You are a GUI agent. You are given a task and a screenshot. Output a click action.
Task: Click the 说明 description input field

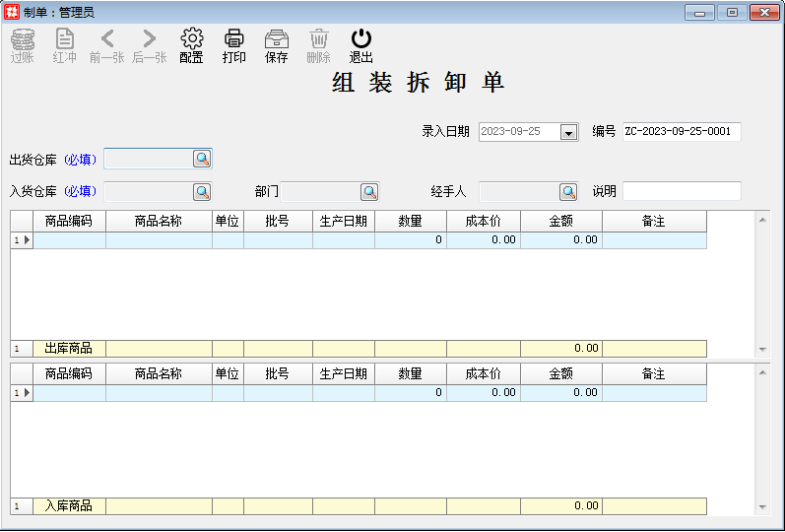pos(682,191)
